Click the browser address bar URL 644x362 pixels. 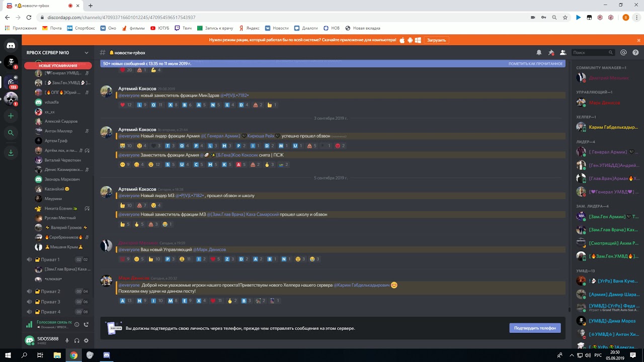[x=121, y=18]
